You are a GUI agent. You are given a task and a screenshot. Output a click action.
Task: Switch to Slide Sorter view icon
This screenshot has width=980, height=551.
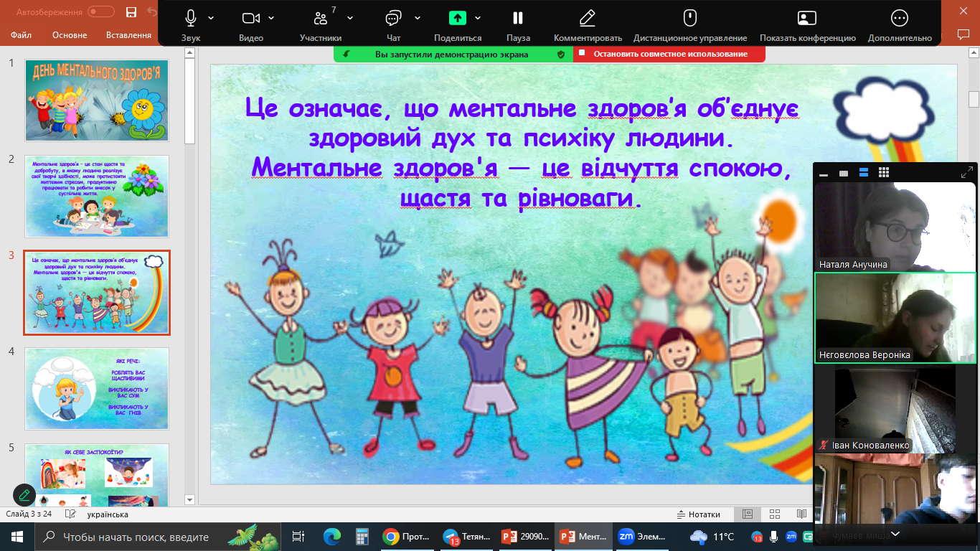[774, 514]
